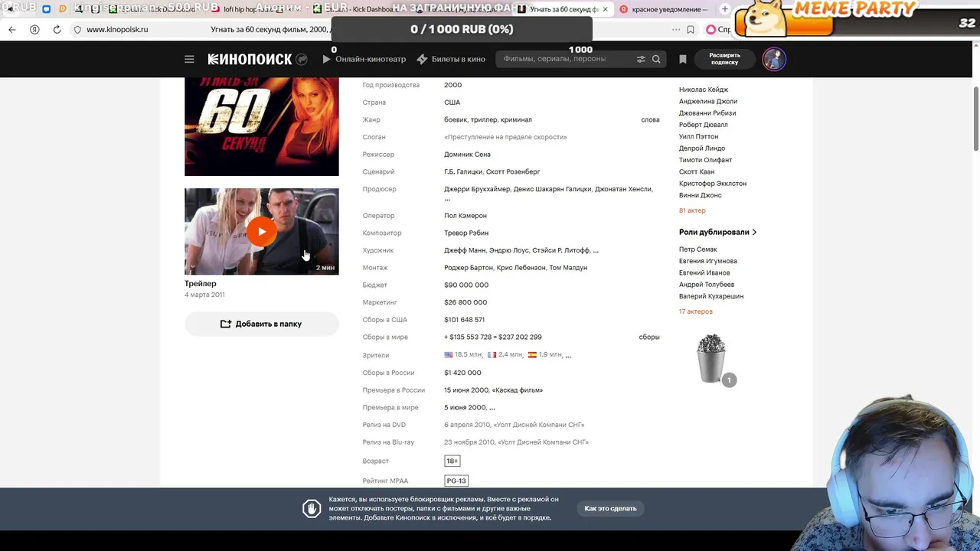980x551 pixels.
Task: Click the popcorn bucket awards icon
Action: coord(711,358)
